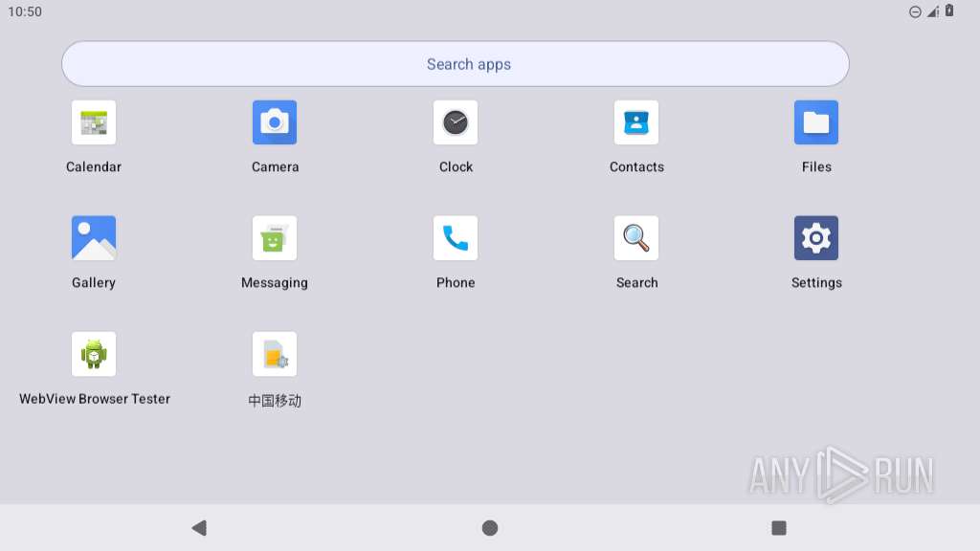Open the Contacts app
This screenshot has width=980, height=551.
(636, 122)
